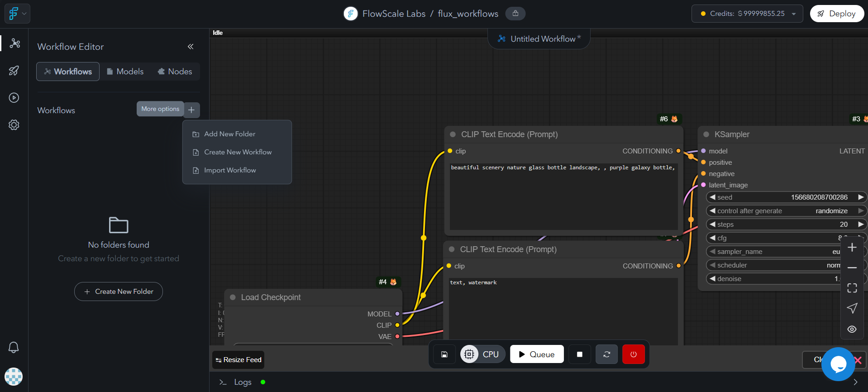Fit view with the canvas frame icon
Image resolution: width=868 pixels, height=392 pixels.
pyautogui.click(x=852, y=288)
